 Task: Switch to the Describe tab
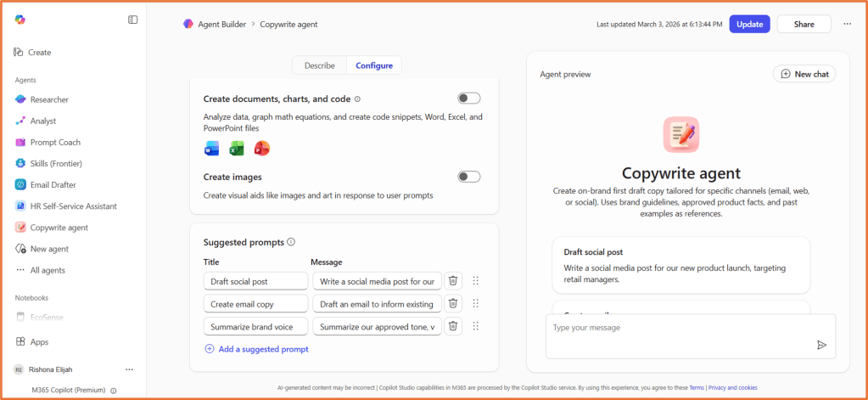pyautogui.click(x=319, y=65)
